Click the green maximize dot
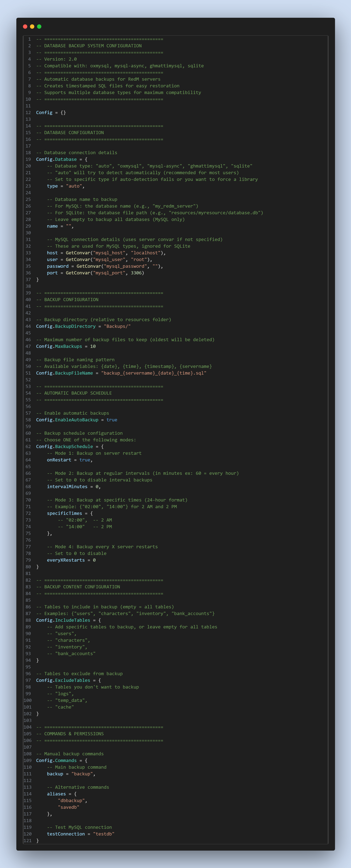 tap(39, 27)
